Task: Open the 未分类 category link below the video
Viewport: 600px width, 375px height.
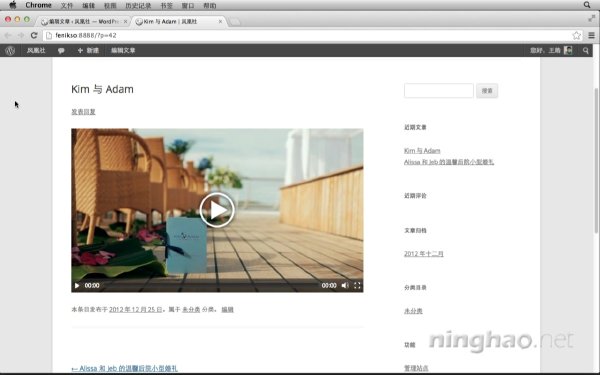Action: click(x=191, y=309)
